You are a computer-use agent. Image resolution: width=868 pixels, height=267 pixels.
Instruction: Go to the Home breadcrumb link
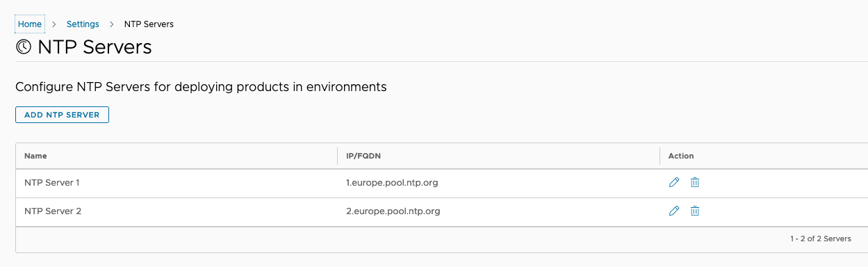(x=30, y=24)
